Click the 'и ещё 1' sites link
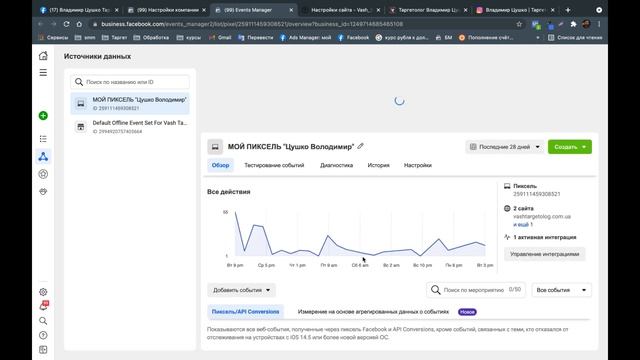 [x=523, y=224]
